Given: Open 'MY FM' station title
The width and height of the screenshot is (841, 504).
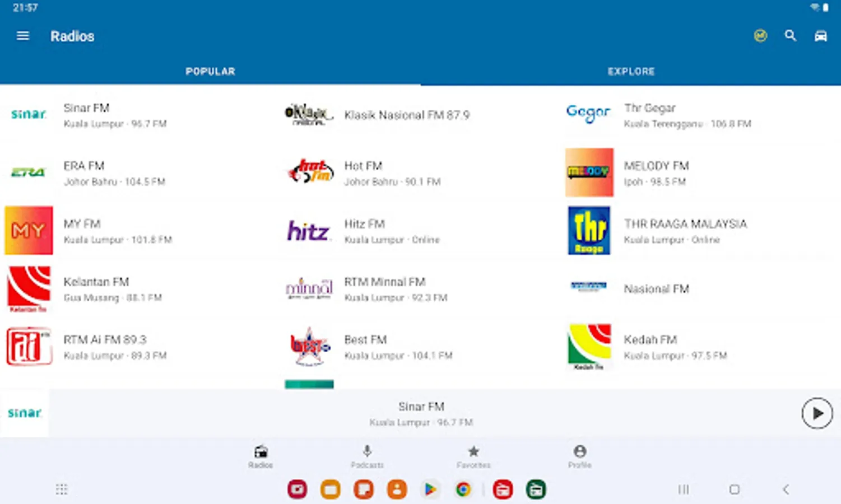Looking at the screenshot, I should point(82,223).
